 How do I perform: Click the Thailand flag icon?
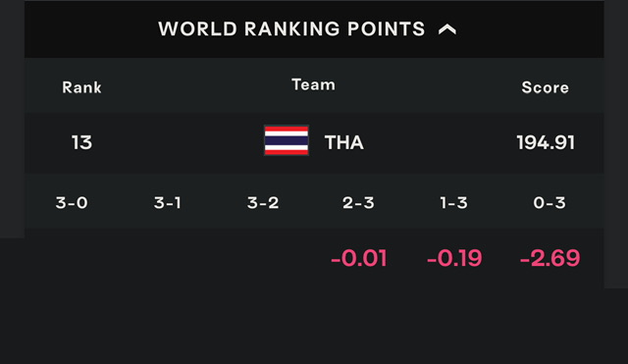[x=287, y=140]
